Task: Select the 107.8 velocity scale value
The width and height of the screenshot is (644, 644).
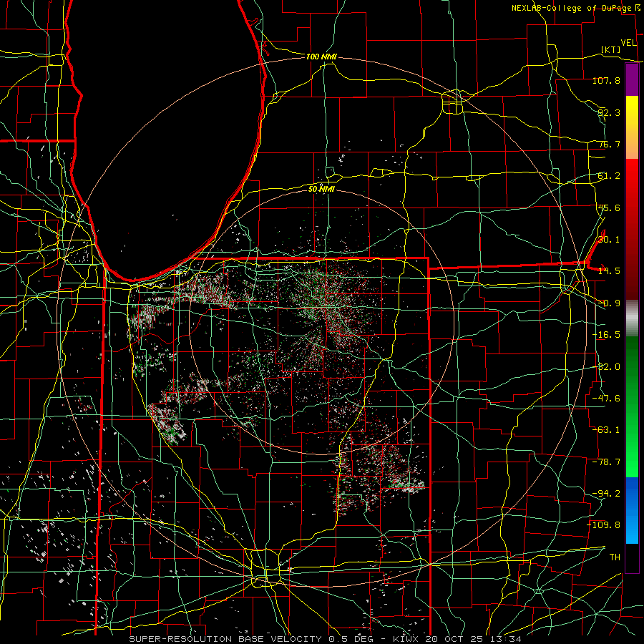Action: click(606, 80)
